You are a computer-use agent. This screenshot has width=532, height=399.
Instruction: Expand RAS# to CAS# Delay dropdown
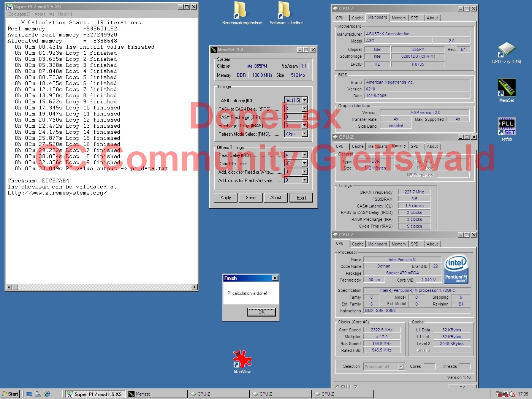(x=304, y=109)
